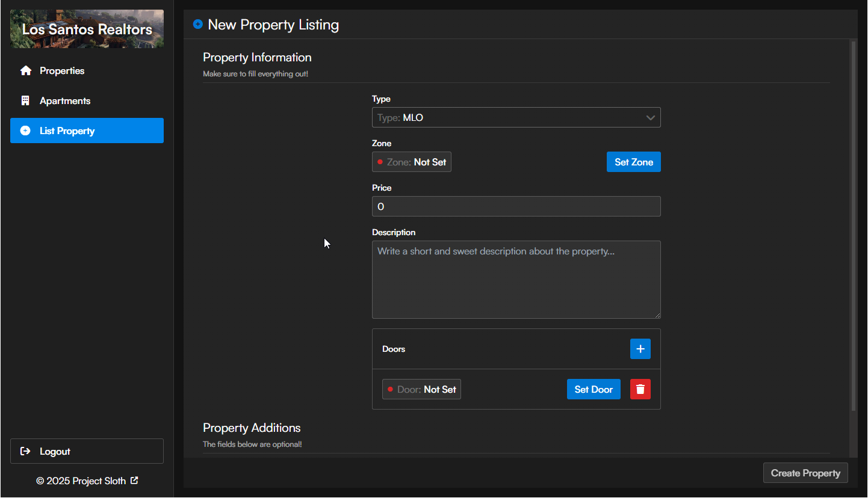Go to the Apartments section

(87, 100)
